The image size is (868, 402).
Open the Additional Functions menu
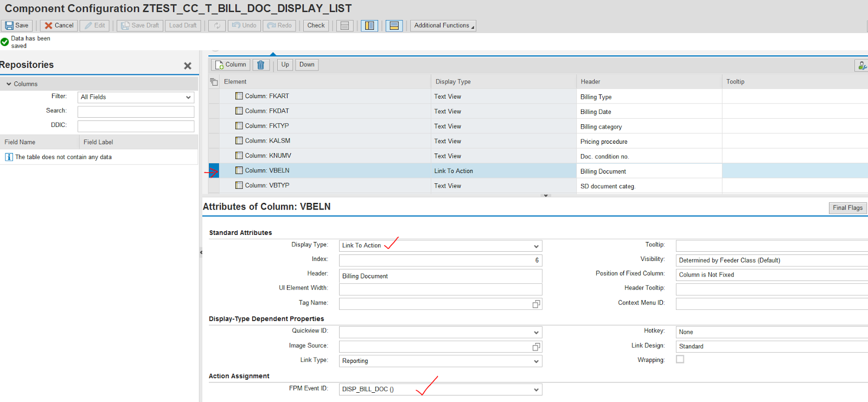coord(443,25)
